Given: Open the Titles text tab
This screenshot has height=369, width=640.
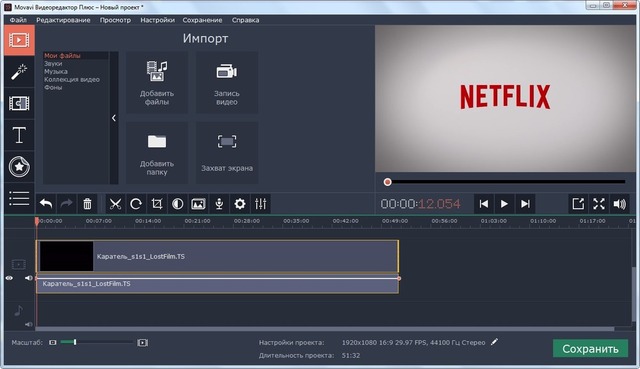Looking at the screenshot, I should (19, 135).
